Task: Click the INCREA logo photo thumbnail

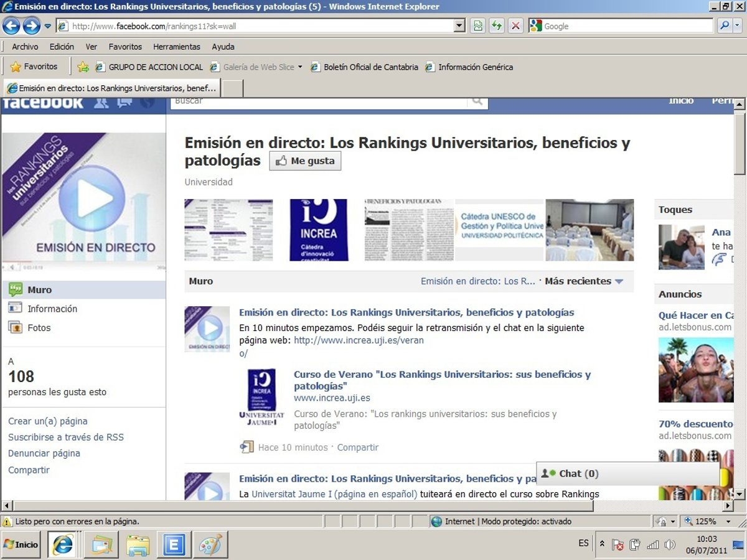Action: coord(319,230)
